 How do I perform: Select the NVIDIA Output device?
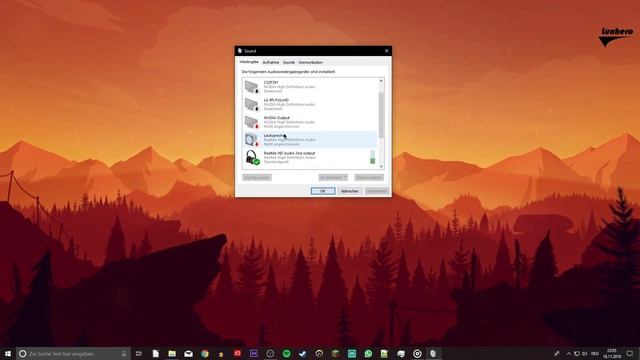coord(310,122)
